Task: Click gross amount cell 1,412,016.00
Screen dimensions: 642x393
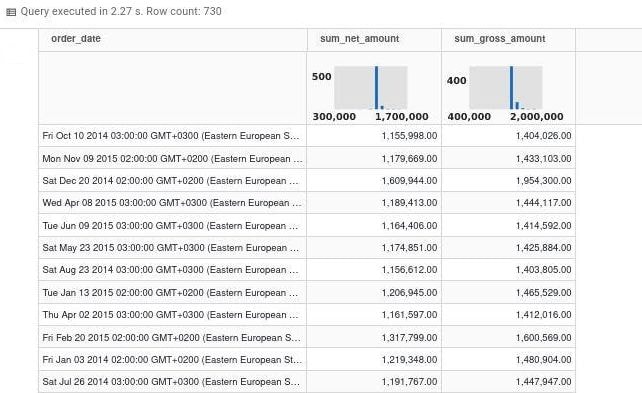Action: point(509,315)
